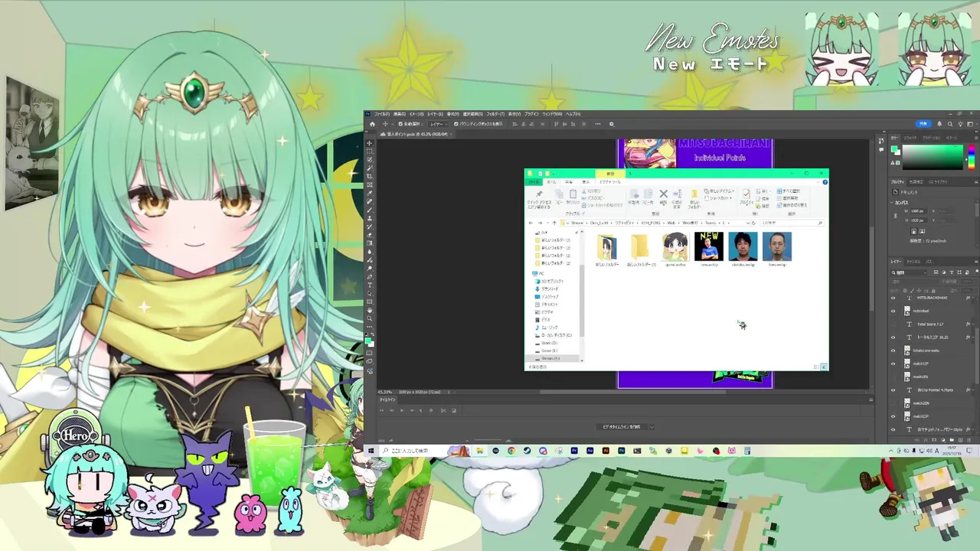980x551 pixels.
Task: Click the Explorer folder search input field
Action: coord(792,223)
